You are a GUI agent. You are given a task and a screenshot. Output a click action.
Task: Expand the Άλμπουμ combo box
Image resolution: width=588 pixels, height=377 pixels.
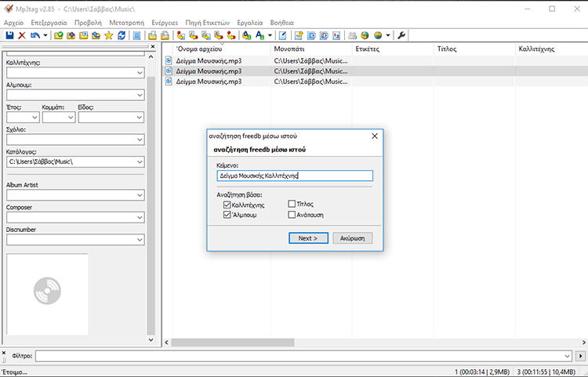pyautogui.click(x=140, y=95)
